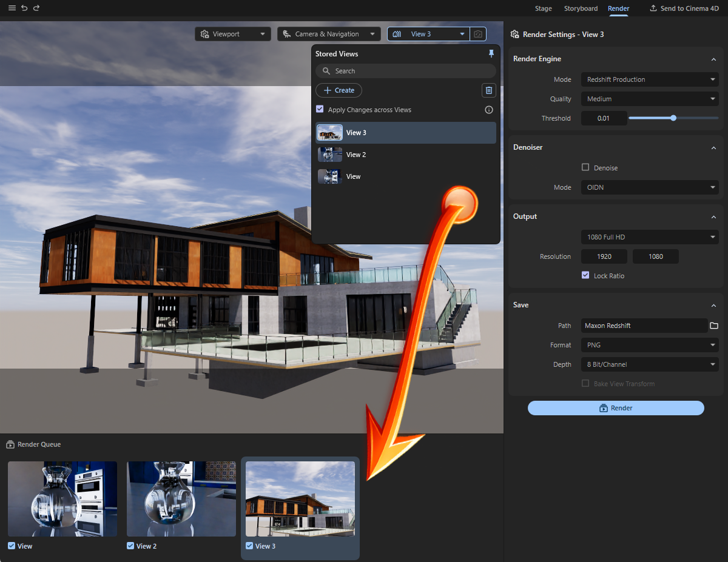Click the info icon beside Apply Changes

coord(489,110)
